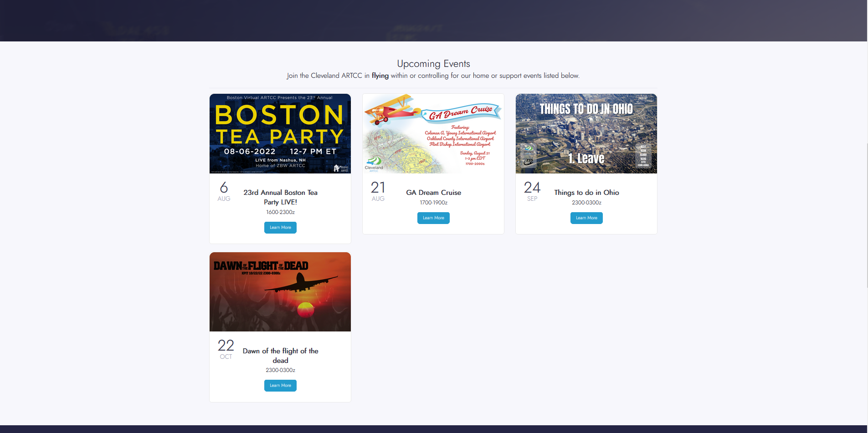Open Learn More for Dawn of the flight
The width and height of the screenshot is (868, 433).
click(280, 386)
